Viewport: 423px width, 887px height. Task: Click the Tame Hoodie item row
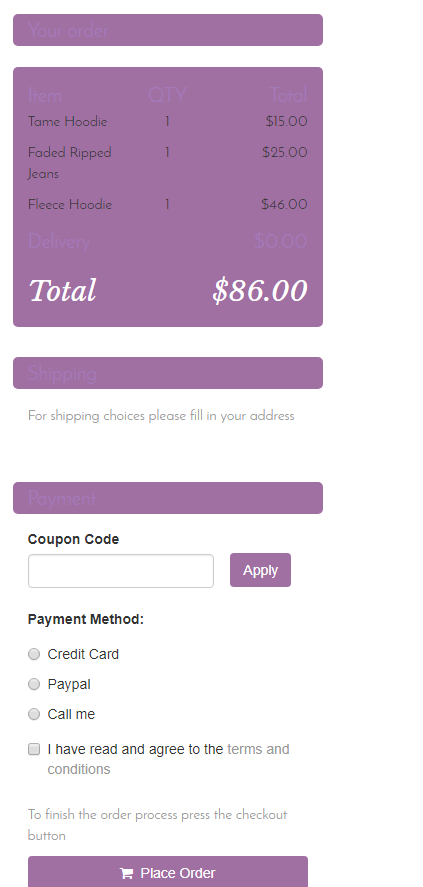(x=168, y=122)
